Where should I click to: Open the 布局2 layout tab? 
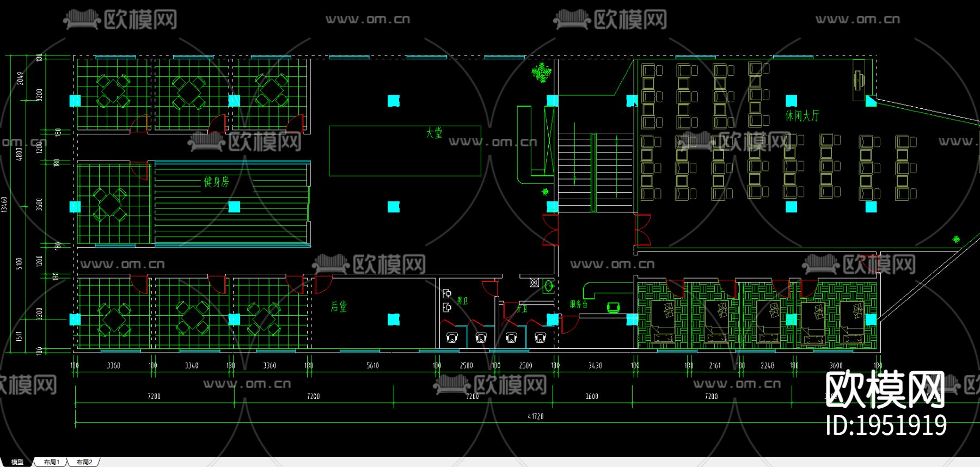point(84,462)
